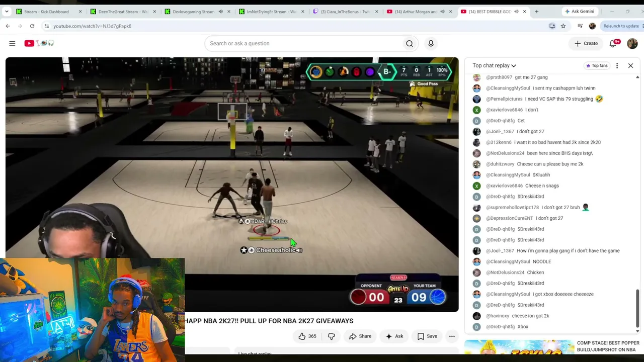644x362 pixels.
Task: Click Relaunch to update button
Action: (x=621, y=26)
